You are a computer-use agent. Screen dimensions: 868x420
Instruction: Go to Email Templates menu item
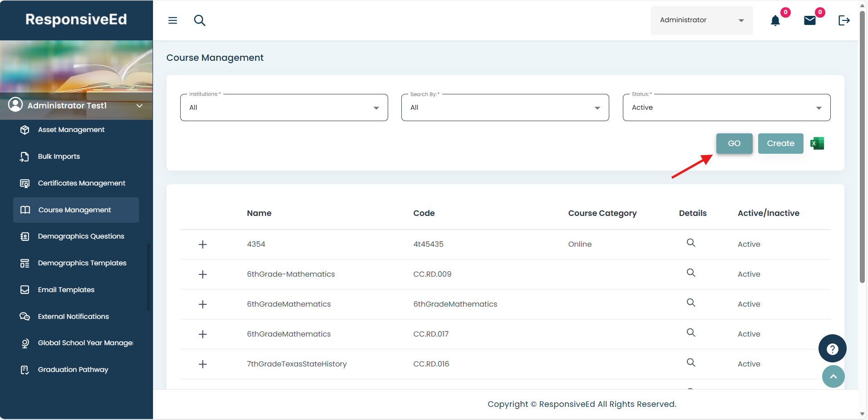coord(66,290)
